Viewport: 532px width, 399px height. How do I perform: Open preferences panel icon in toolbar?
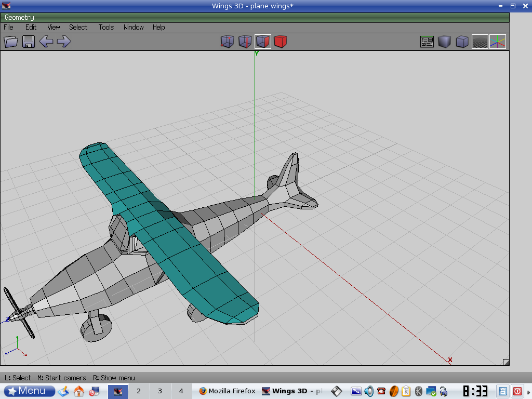pyautogui.click(x=427, y=42)
